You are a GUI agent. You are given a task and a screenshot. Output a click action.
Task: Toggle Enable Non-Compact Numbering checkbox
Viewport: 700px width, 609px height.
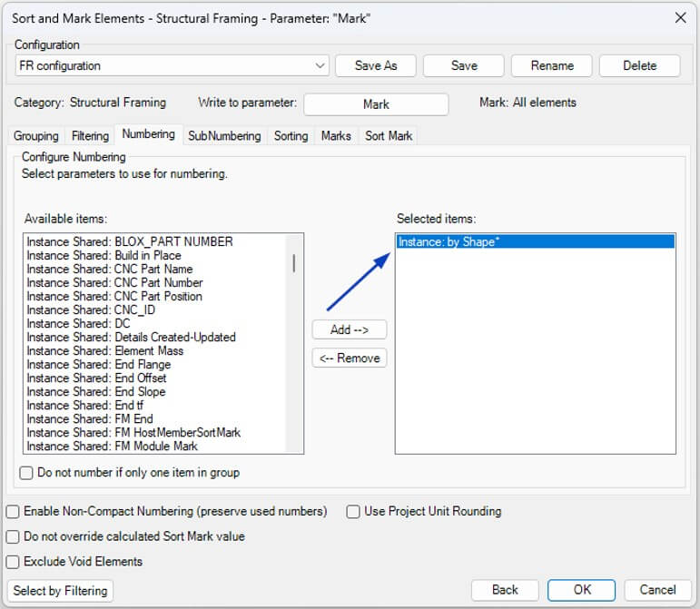[13, 512]
